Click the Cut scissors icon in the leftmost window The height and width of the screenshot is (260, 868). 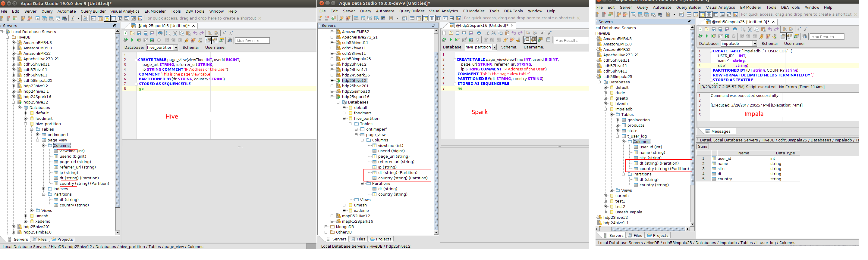[175, 33]
